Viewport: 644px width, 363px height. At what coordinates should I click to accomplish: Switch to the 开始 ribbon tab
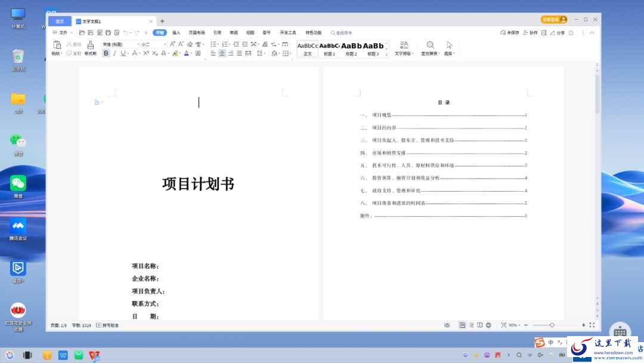click(160, 32)
